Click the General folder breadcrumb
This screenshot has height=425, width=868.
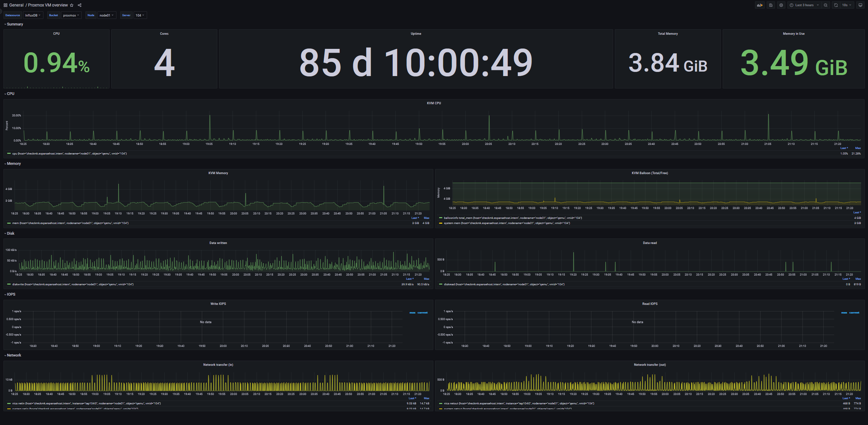coord(16,5)
